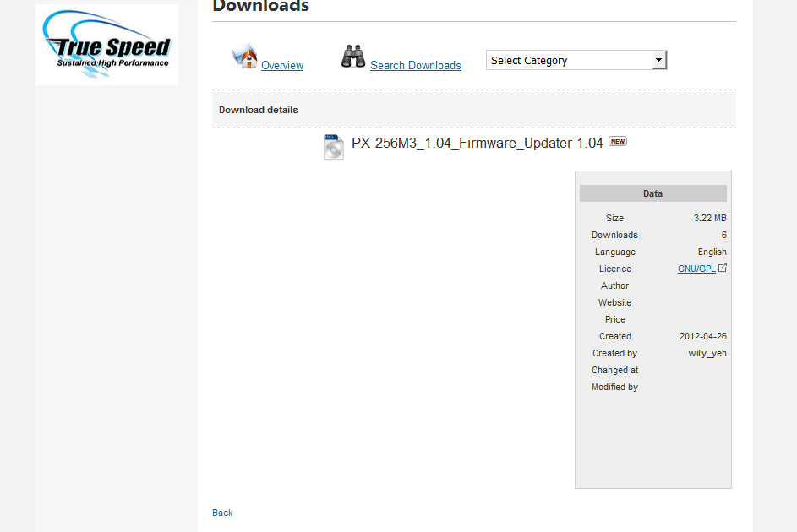Click the Modified by label

(614, 387)
